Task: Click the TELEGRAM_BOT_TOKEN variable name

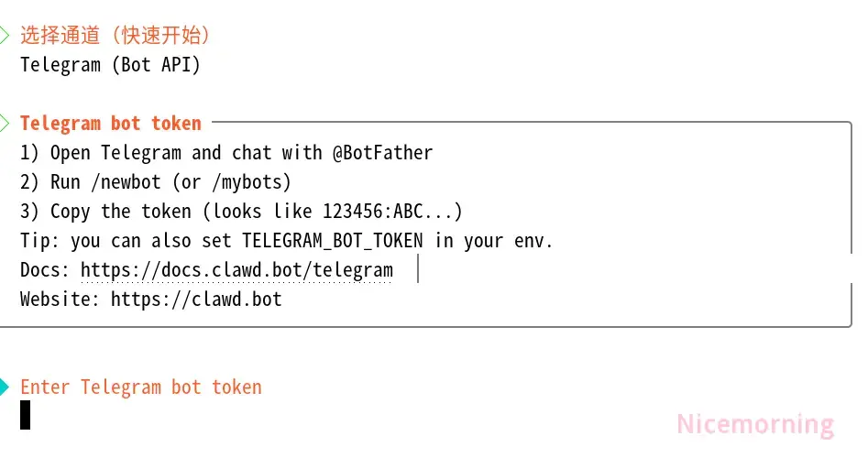Action: tap(333, 241)
